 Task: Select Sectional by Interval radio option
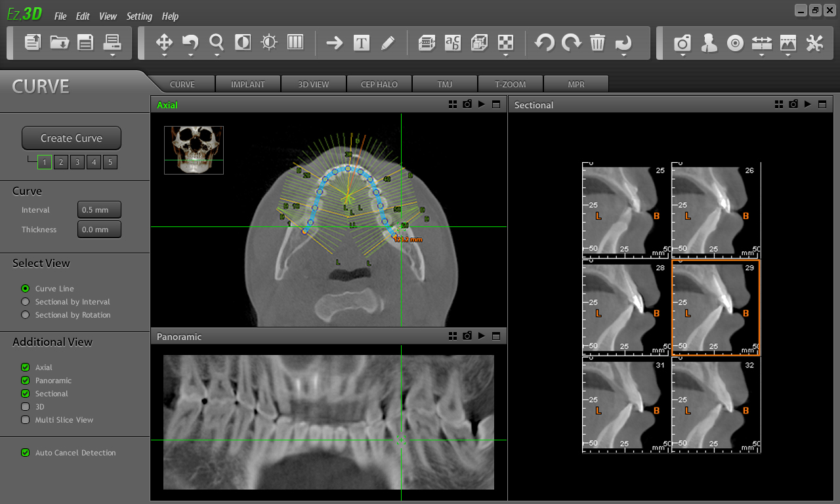tap(26, 301)
